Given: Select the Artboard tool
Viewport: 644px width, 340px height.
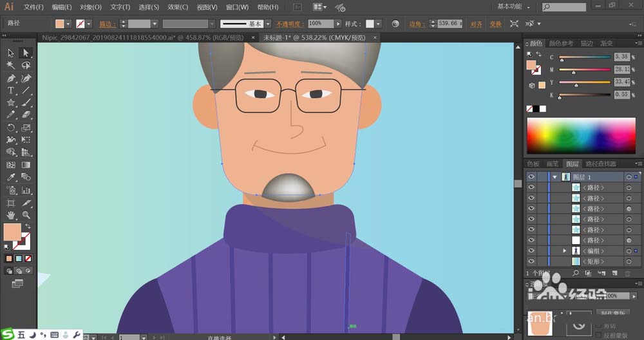Looking at the screenshot, I should (11, 203).
